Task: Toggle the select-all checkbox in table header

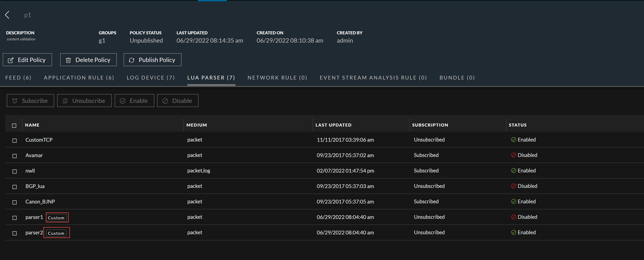Action: [14, 126]
